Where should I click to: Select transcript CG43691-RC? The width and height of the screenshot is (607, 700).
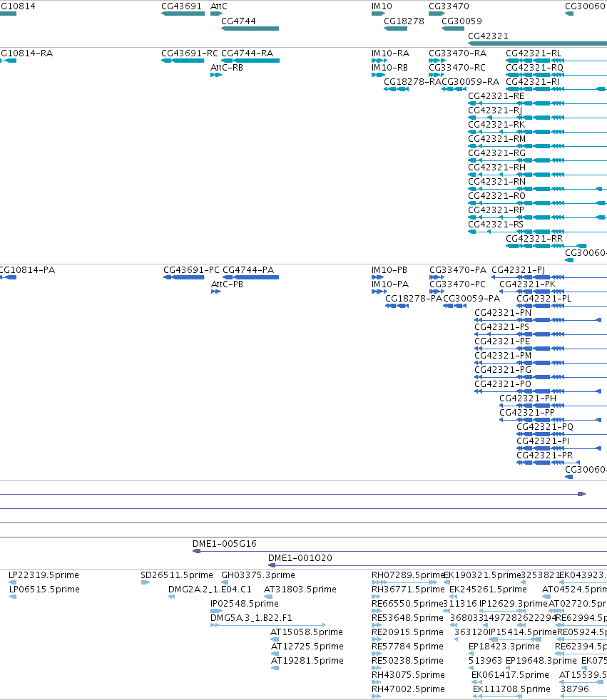click(190, 53)
